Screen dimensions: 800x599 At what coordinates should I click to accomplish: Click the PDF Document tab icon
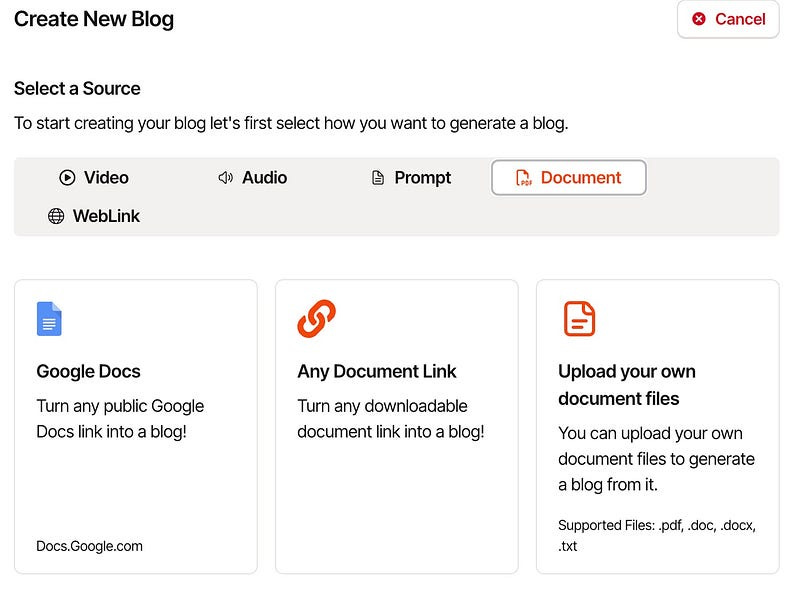(523, 178)
